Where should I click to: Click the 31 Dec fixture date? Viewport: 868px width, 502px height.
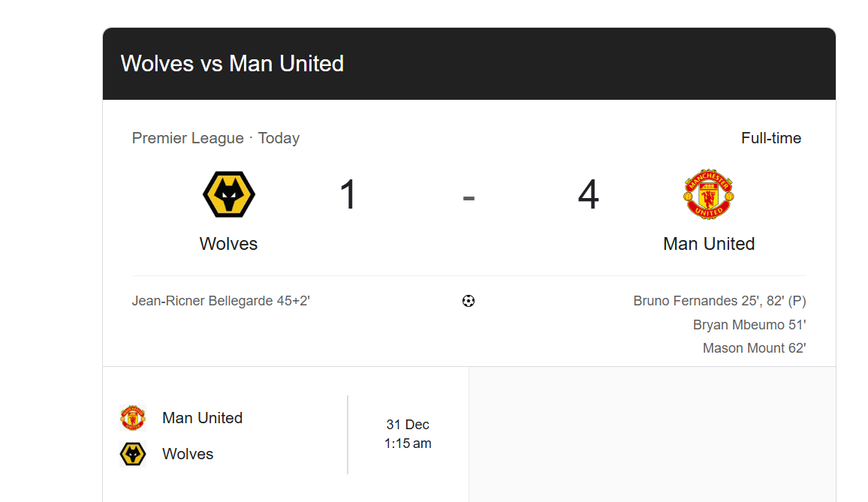pyautogui.click(x=408, y=425)
